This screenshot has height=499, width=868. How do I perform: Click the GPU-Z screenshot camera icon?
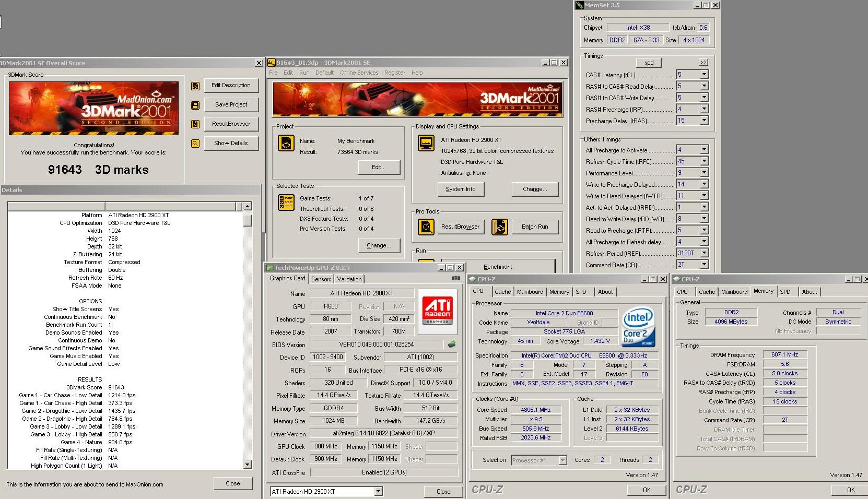456,278
